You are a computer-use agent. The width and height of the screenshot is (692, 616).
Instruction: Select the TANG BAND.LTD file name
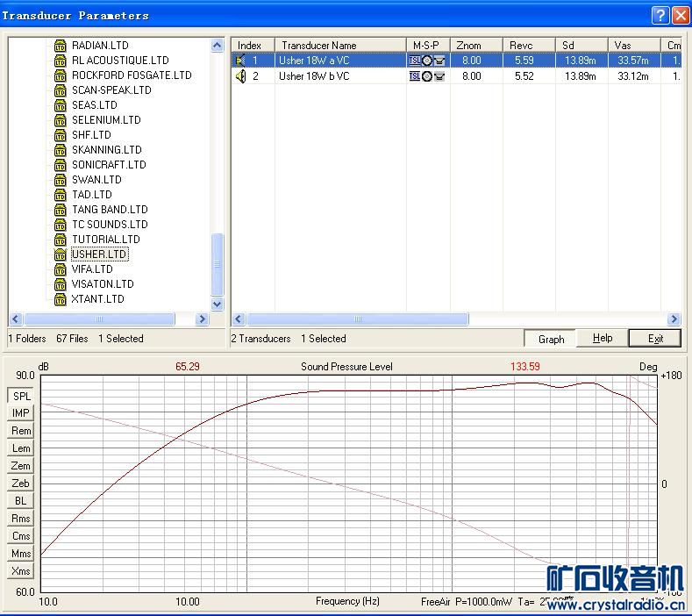110,210
